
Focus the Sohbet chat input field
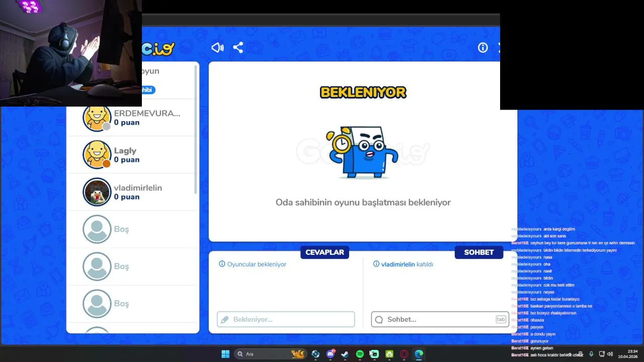(x=440, y=319)
